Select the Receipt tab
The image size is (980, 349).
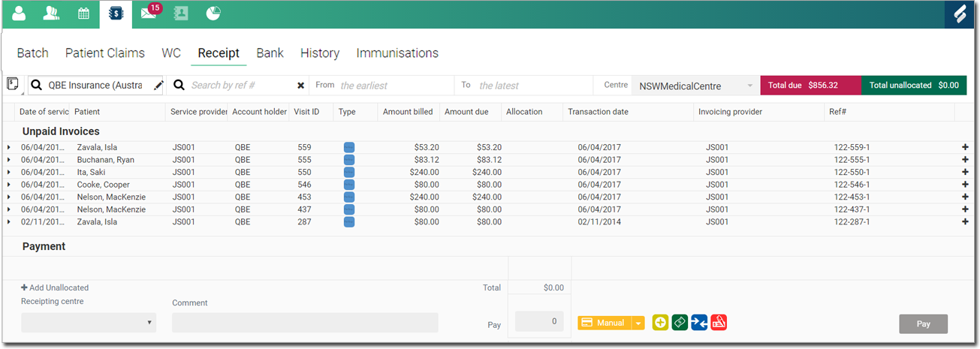pos(219,53)
